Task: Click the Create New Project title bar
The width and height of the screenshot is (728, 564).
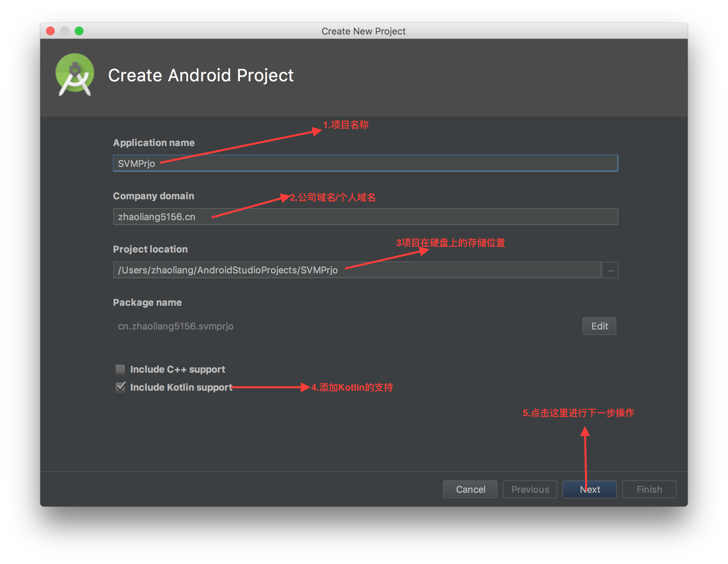Action: [x=363, y=31]
